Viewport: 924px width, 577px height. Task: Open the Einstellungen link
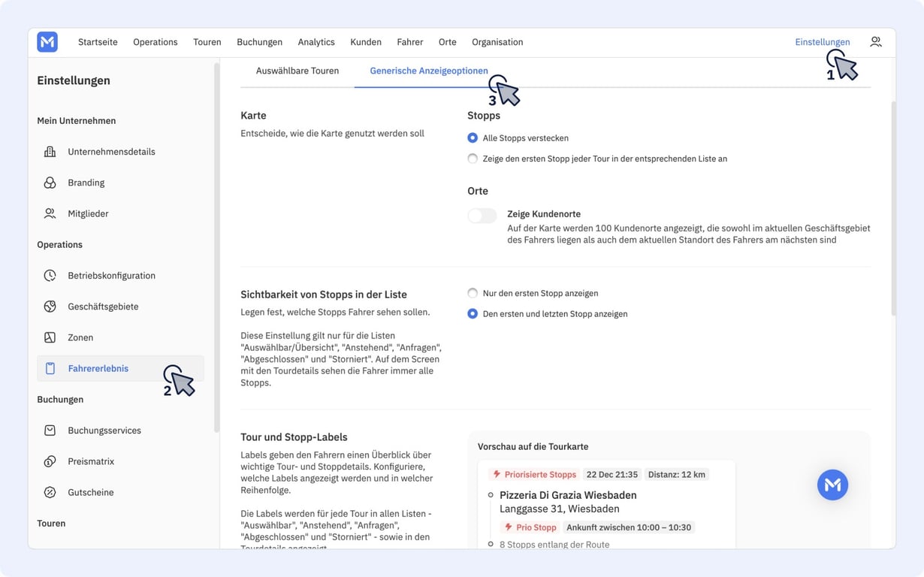coord(823,42)
